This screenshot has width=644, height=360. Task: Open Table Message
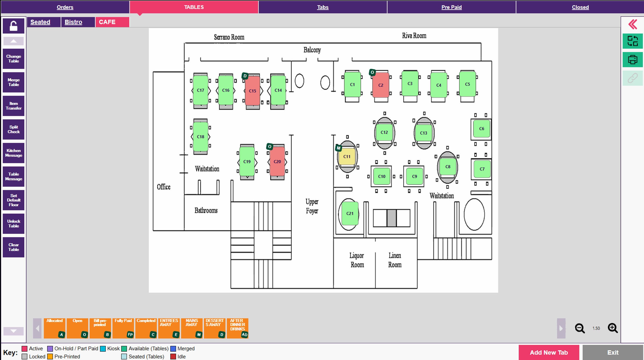pyautogui.click(x=13, y=176)
